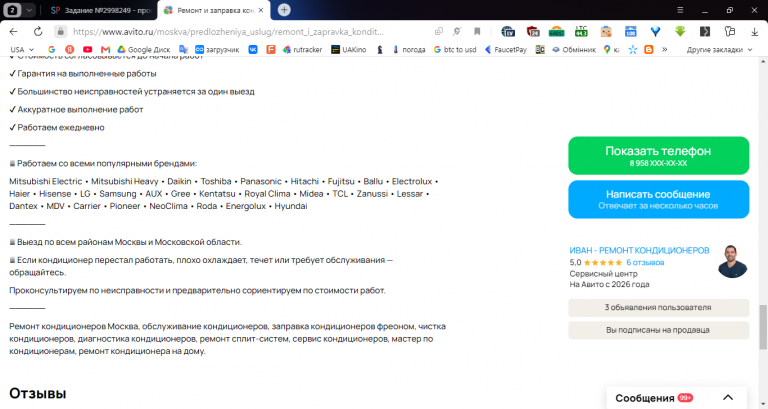The width and height of the screenshot is (768, 409).
Task: Open the загрузчик bookmark
Action: (x=217, y=49)
